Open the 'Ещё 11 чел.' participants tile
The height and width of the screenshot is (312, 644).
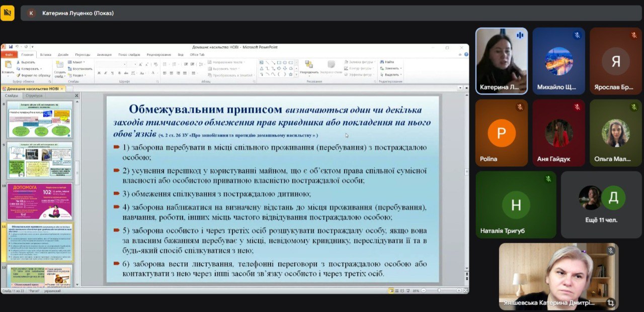(602, 205)
